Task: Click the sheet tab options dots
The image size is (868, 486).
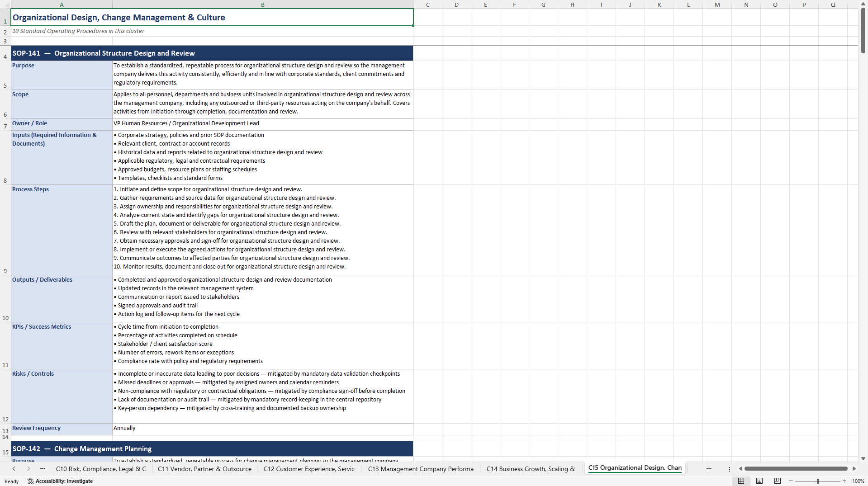Action: (729, 469)
